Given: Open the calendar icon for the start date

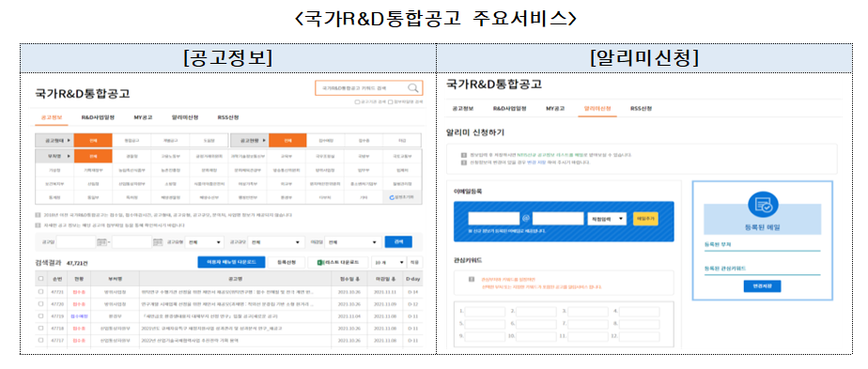Looking at the screenshot, I should click(x=101, y=241).
